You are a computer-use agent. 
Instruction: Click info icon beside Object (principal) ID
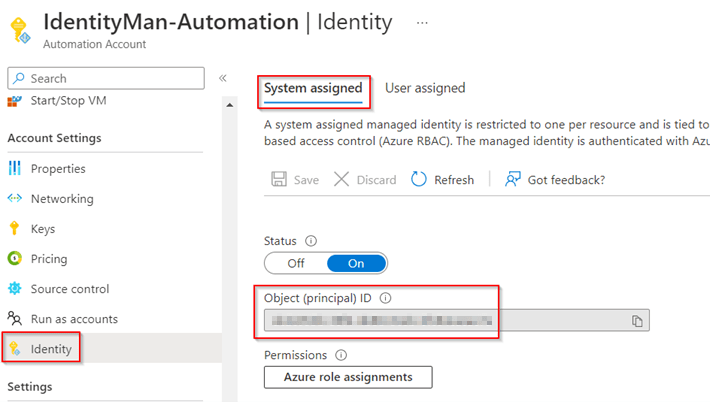(386, 298)
